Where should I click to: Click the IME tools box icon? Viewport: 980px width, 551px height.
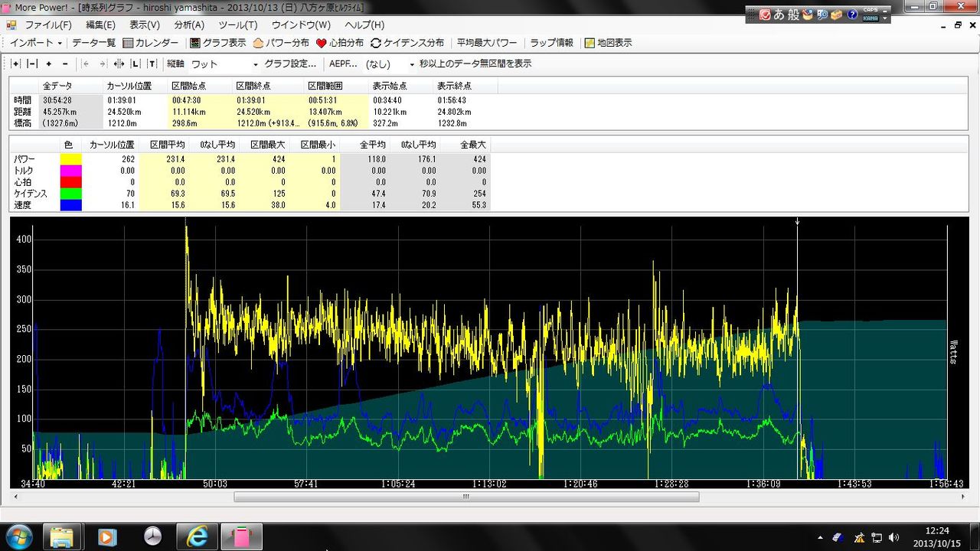pos(837,15)
